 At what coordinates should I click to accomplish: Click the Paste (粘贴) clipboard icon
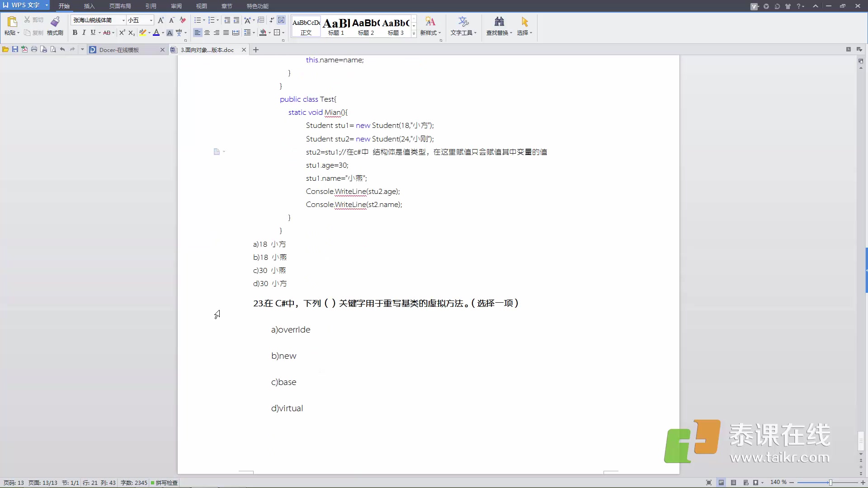tap(12, 21)
